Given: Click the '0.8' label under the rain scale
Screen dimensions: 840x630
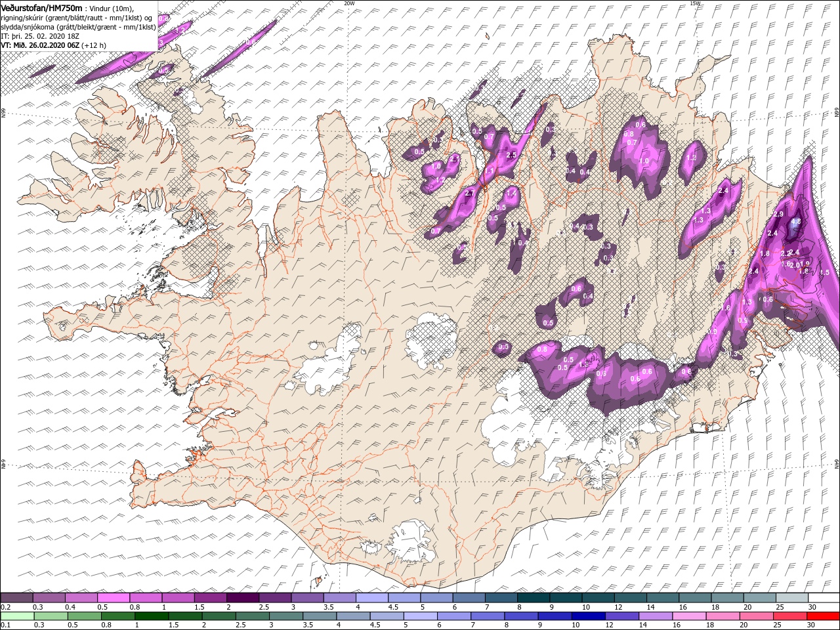Looking at the screenshot, I should point(106,625).
